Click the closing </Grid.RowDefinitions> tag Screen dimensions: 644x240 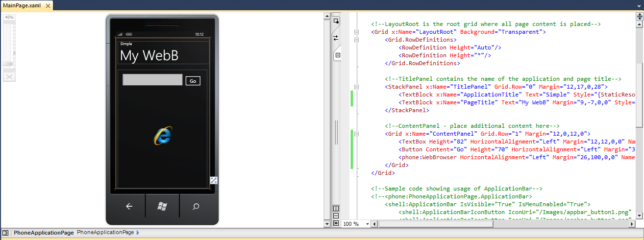coord(422,63)
